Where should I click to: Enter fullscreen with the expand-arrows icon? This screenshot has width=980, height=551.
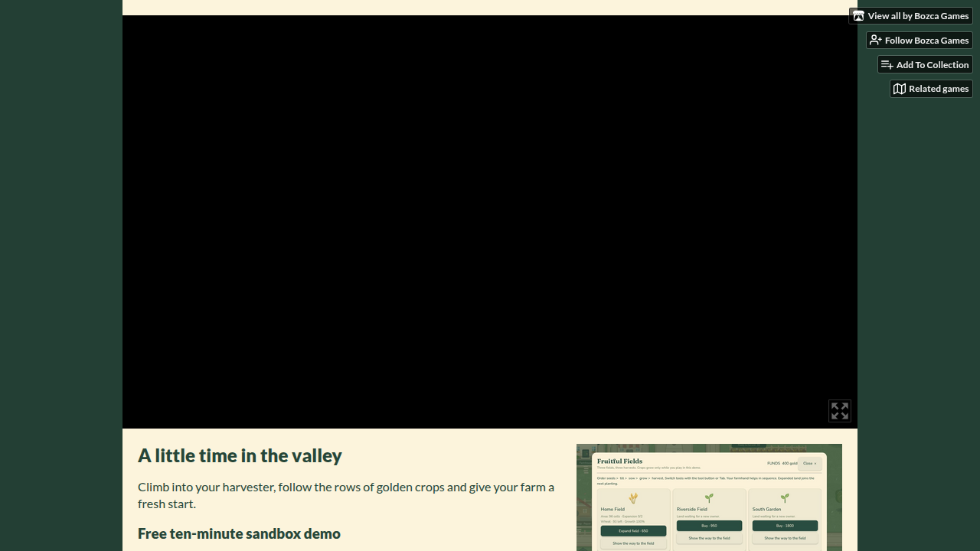coord(840,411)
